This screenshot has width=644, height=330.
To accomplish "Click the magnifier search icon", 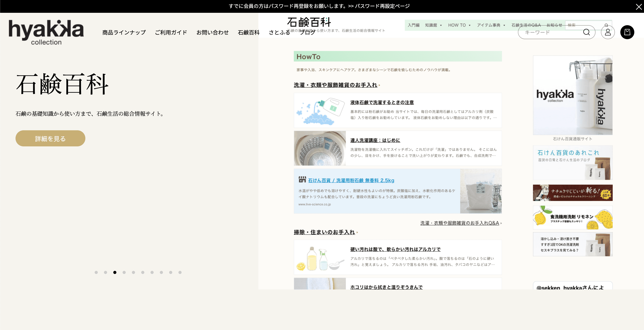I will tap(586, 32).
